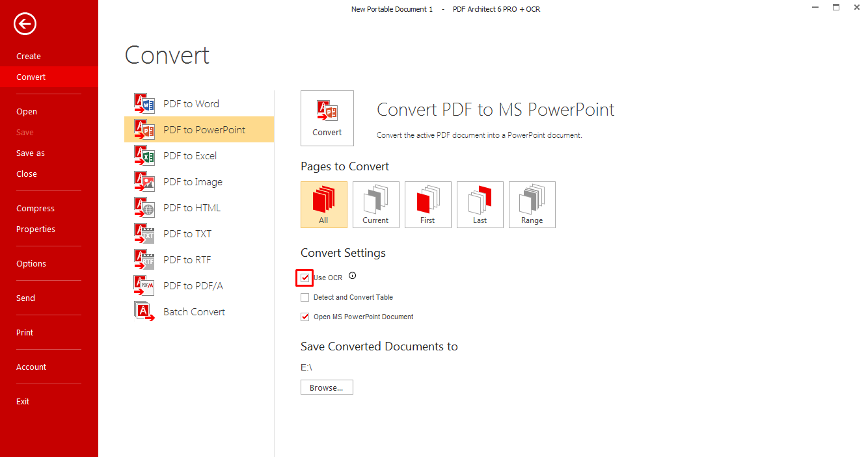Choose Current page to convert
868x457 pixels.
(x=376, y=205)
